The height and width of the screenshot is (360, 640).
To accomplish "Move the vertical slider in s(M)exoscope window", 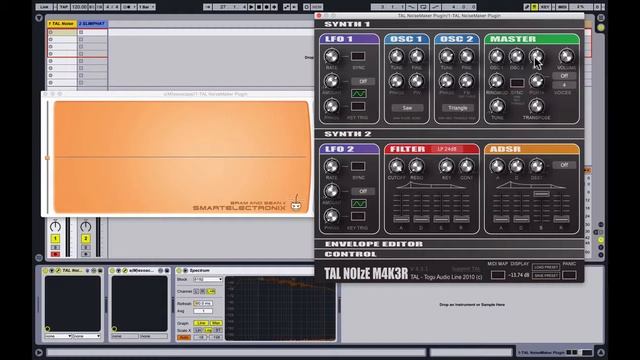I will coord(47,158).
